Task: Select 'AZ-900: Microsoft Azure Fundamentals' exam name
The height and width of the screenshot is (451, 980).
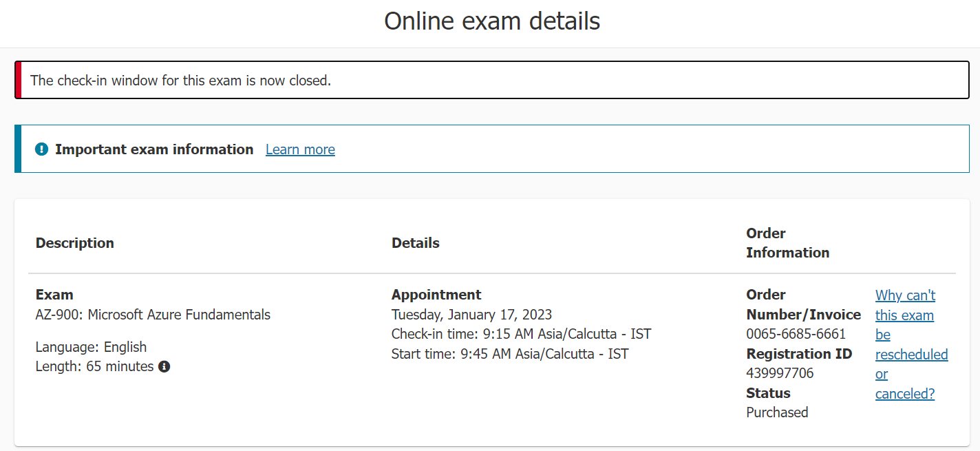Action: point(153,315)
